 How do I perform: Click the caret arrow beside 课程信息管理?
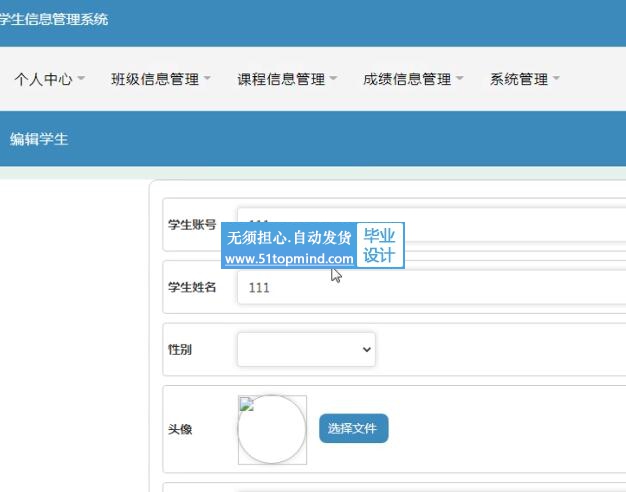click(333, 79)
